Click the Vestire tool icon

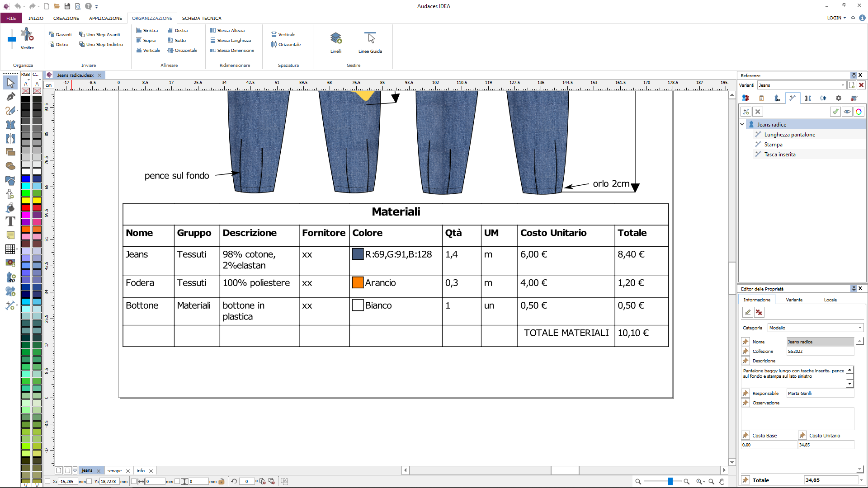point(27,35)
